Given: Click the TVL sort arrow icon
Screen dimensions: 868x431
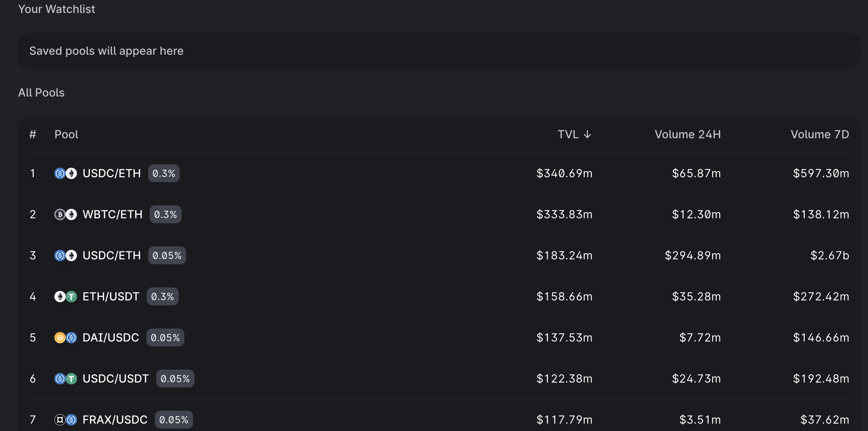Looking at the screenshot, I should pyautogui.click(x=587, y=134).
